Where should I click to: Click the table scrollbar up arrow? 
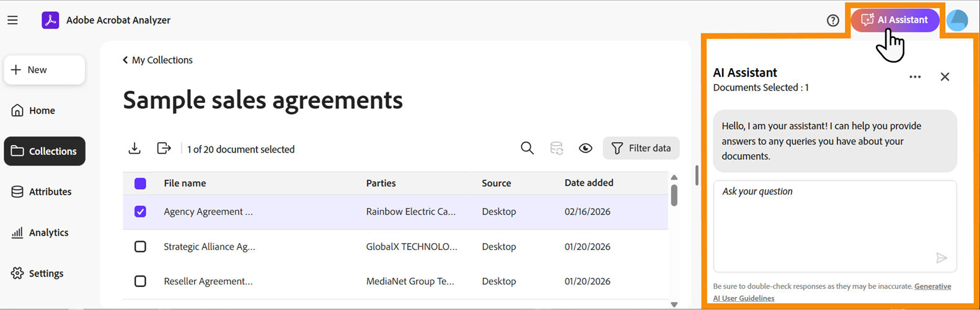(x=674, y=177)
